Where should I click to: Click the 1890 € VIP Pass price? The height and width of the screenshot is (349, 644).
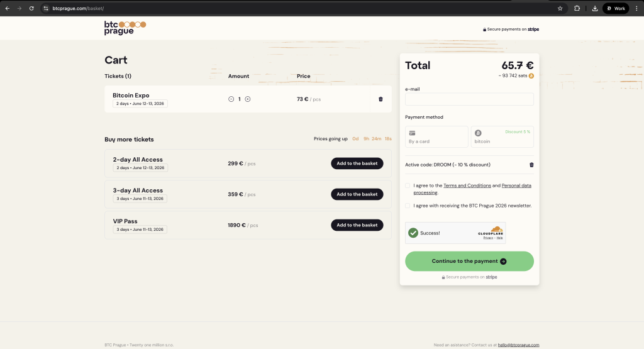pos(236,225)
